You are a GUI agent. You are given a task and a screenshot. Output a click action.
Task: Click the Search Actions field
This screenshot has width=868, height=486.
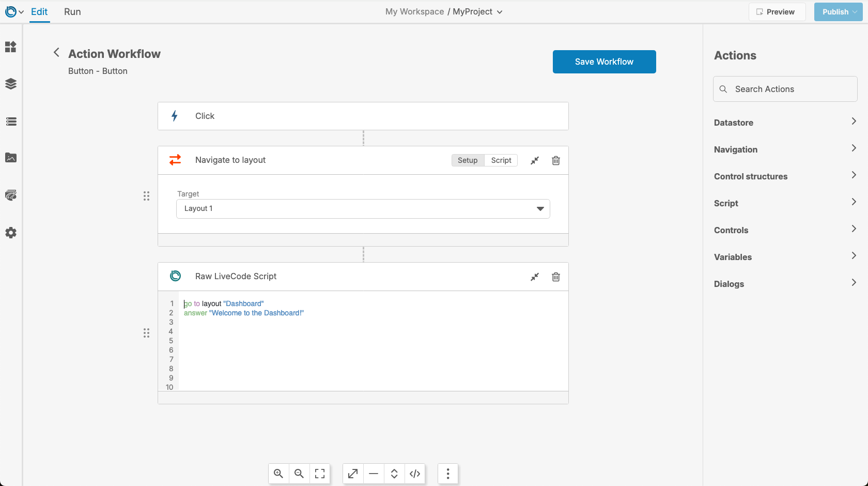point(785,89)
